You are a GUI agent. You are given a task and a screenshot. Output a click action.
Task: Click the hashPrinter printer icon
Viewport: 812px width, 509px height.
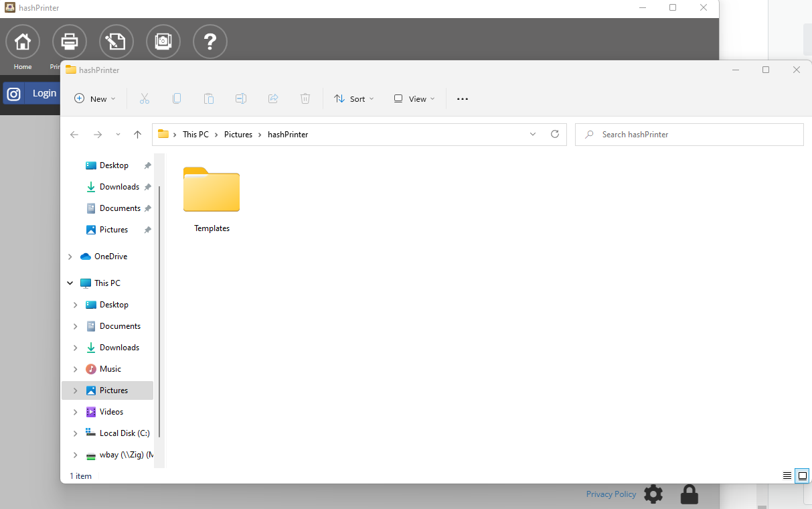tap(70, 42)
